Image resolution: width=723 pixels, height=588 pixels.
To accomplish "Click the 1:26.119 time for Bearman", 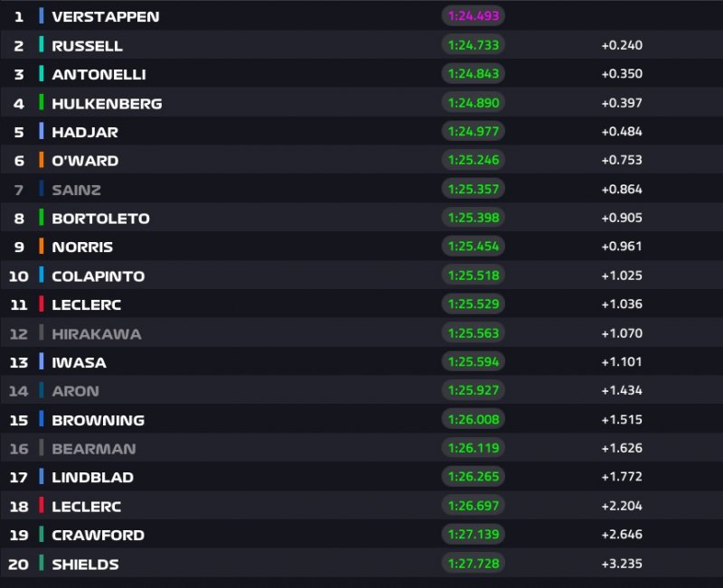I will [472, 448].
